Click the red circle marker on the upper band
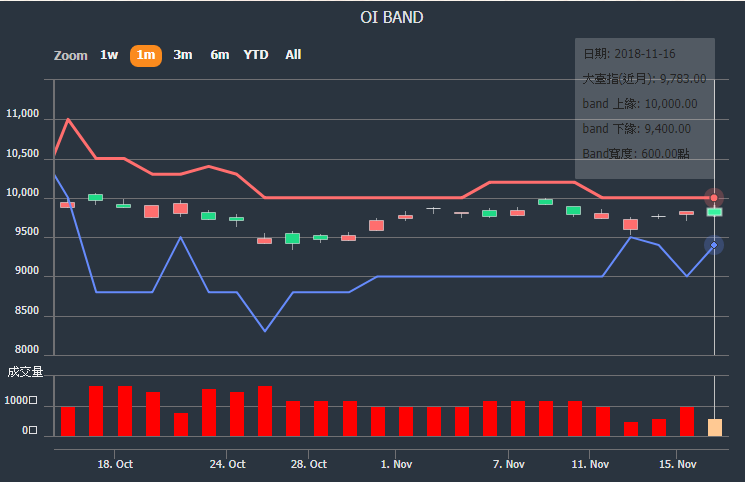 (x=714, y=198)
